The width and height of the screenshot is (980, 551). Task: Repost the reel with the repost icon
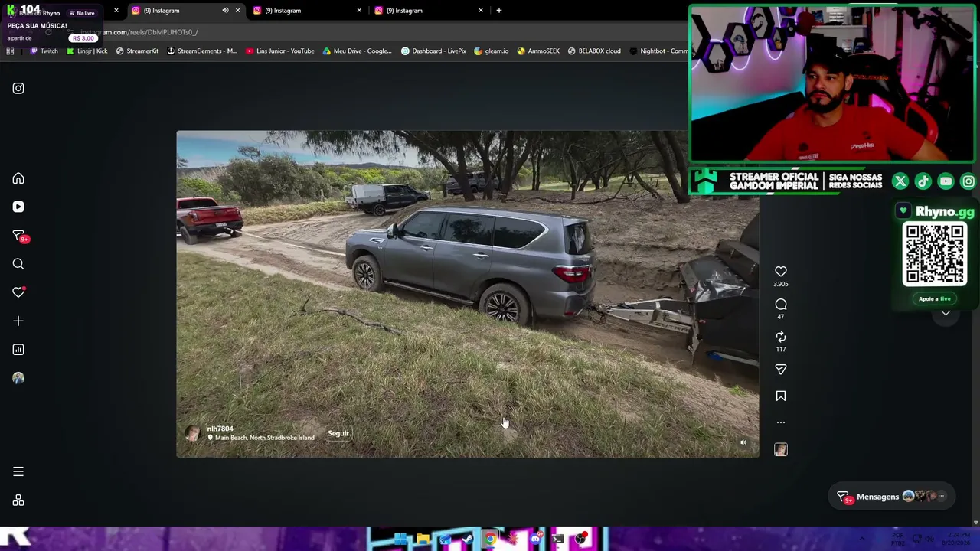781,337
